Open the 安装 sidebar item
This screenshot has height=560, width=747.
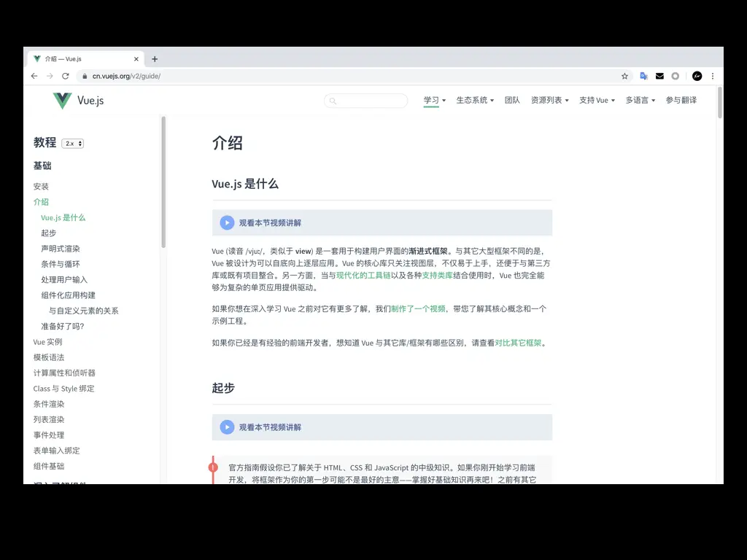(41, 187)
